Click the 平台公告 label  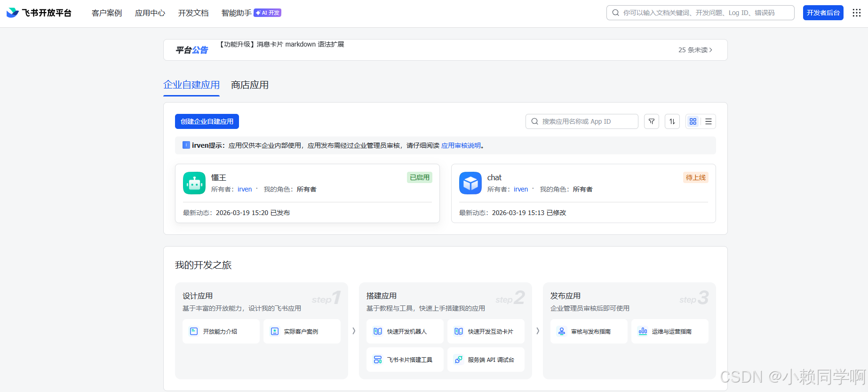(x=192, y=50)
